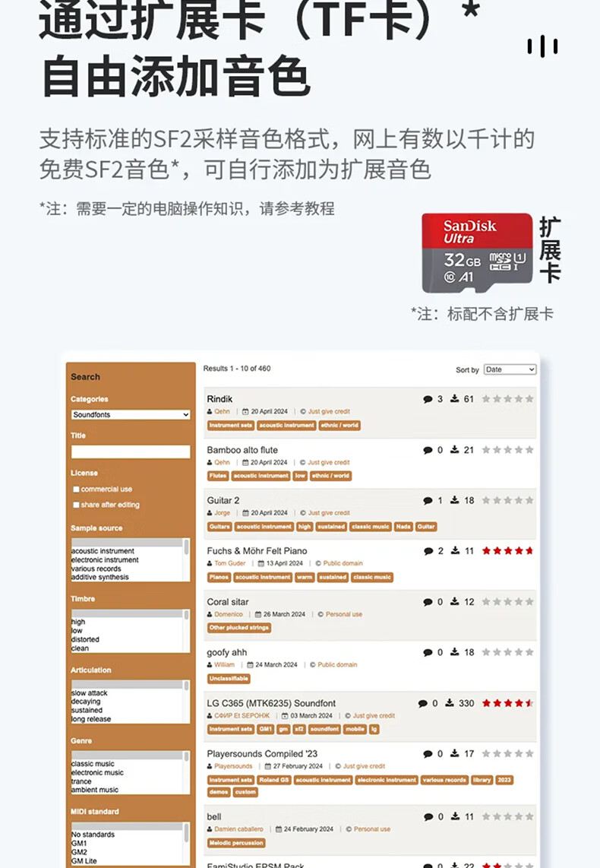
Task: Click the author Qehn under Rindik
Action: click(222, 411)
